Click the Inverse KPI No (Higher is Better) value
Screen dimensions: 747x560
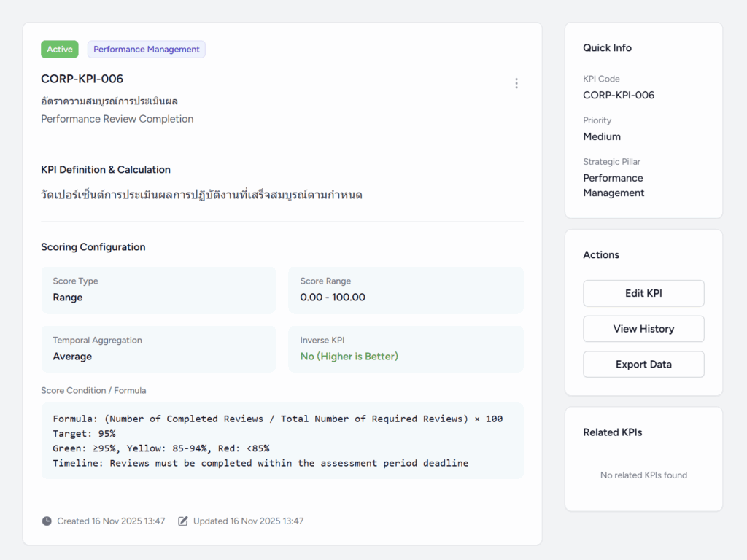[x=349, y=357]
